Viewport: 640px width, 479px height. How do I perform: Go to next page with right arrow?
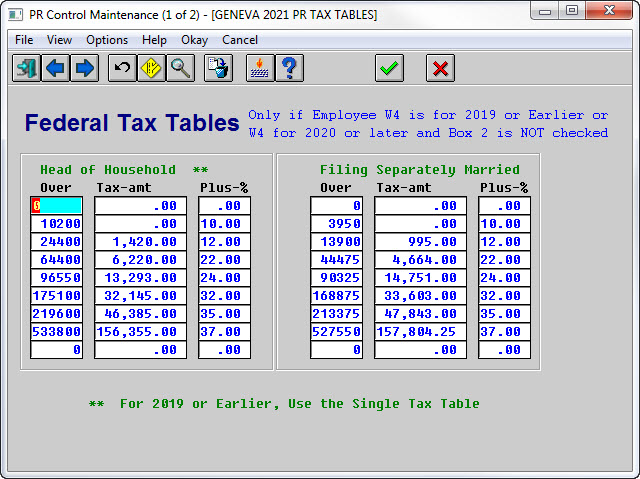(84, 68)
